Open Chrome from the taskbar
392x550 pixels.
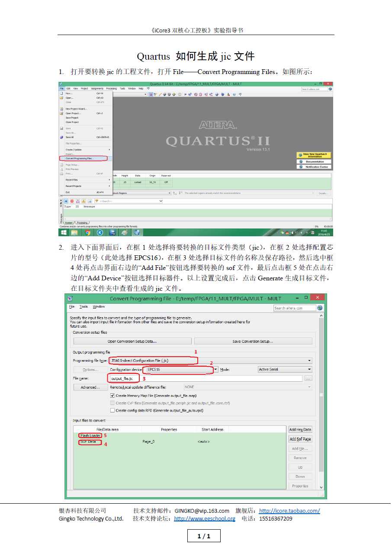tap(87, 232)
